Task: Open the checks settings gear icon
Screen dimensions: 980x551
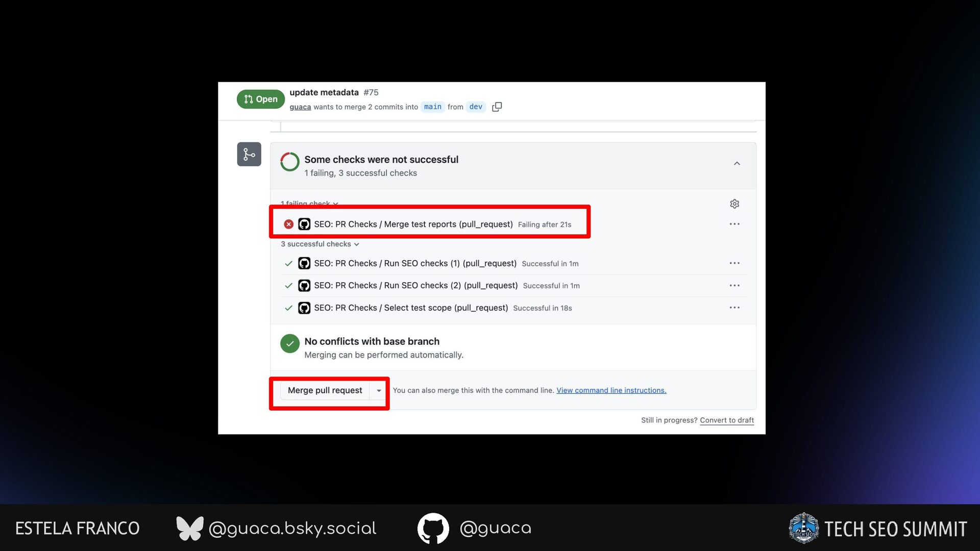Action: point(734,204)
